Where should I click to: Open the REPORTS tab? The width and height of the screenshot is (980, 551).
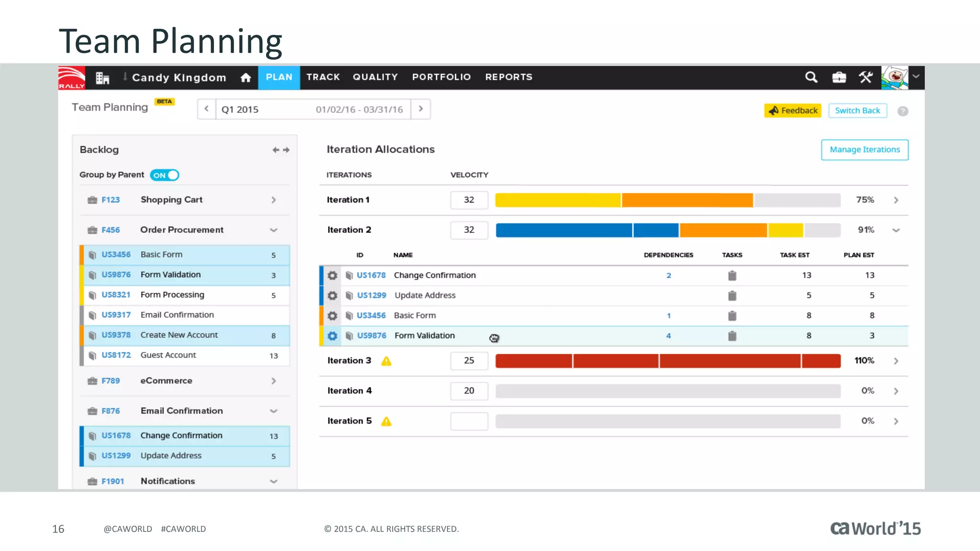pyautogui.click(x=509, y=77)
